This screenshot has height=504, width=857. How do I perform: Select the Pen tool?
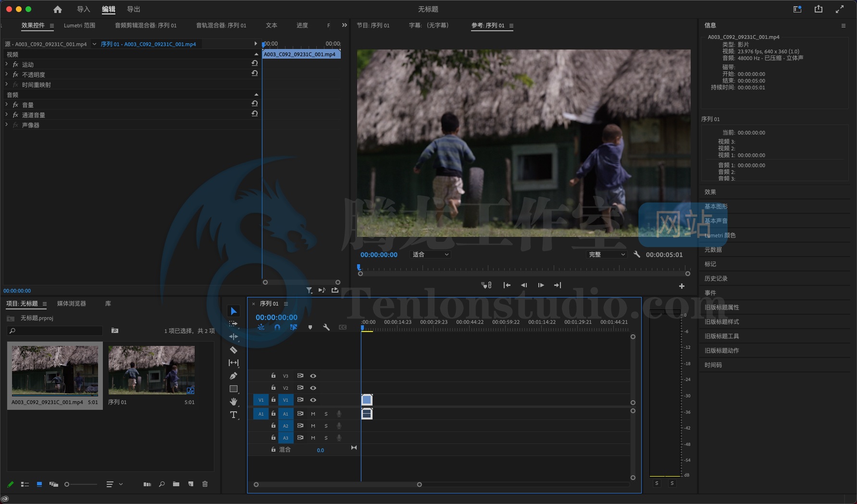click(x=234, y=376)
